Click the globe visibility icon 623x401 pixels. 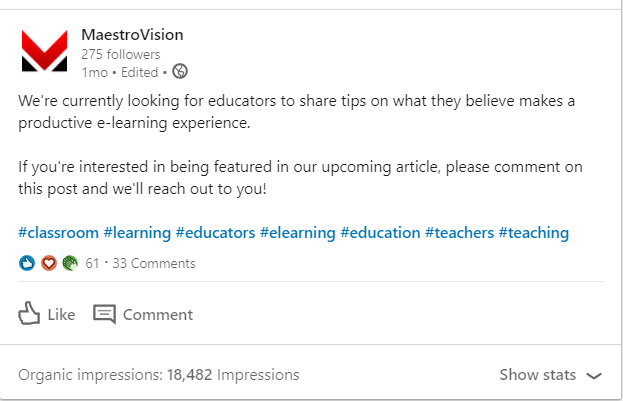pyautogui.click(x=180, y=71)
